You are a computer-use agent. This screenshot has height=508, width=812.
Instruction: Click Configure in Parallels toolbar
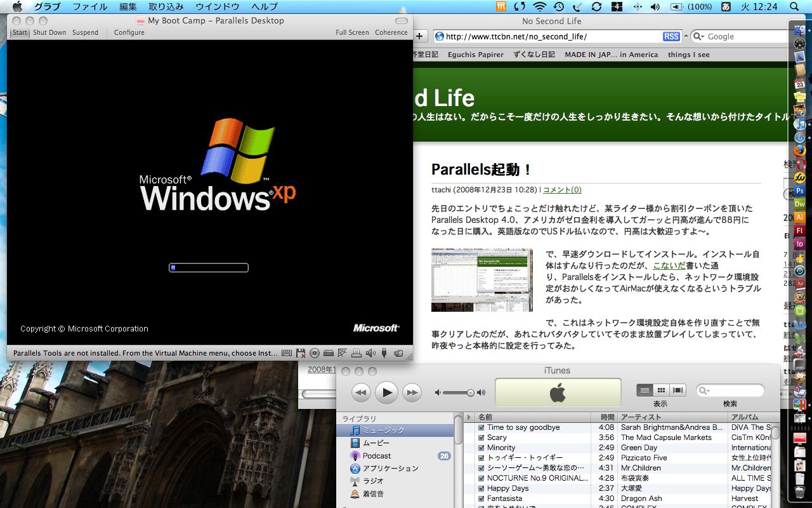tap(129, 32)
